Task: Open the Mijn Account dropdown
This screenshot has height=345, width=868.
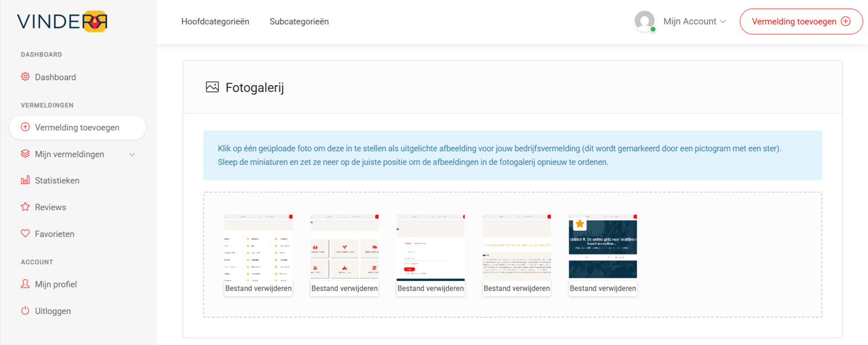Action: coord(694,22)
